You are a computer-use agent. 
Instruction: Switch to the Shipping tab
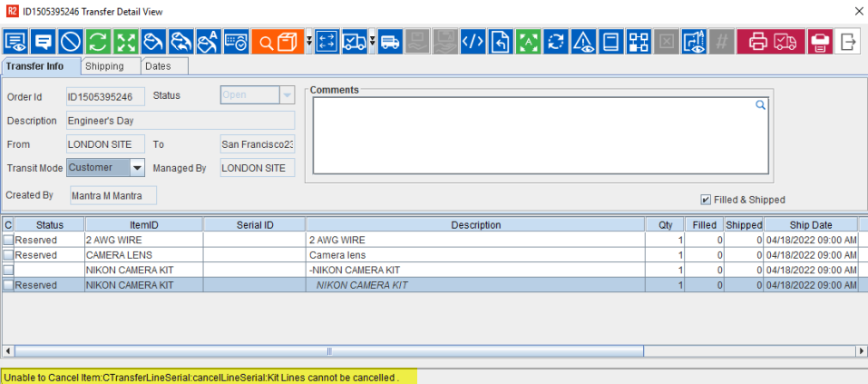(104, 65)
